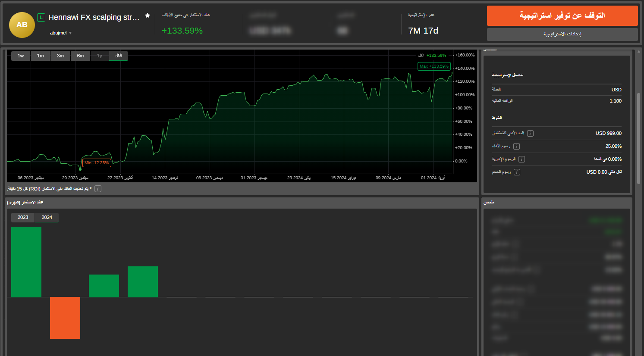Expand the abujmel account dropdown

(x=61, y=33)
